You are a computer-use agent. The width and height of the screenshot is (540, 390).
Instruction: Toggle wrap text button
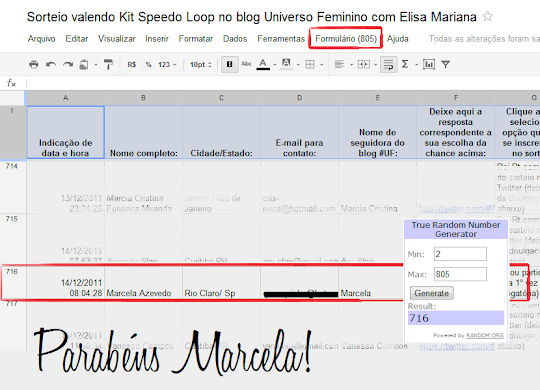coord(389,64)
